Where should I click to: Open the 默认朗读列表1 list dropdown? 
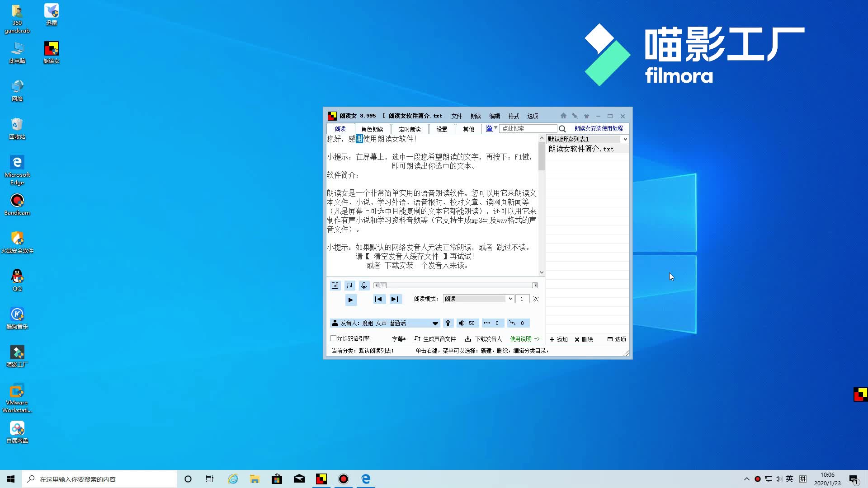pos(588,139)
